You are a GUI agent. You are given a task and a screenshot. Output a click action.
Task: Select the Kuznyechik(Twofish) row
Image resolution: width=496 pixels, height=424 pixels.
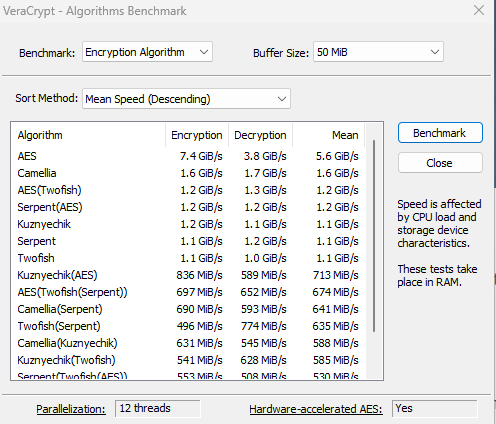click(188, 360)
